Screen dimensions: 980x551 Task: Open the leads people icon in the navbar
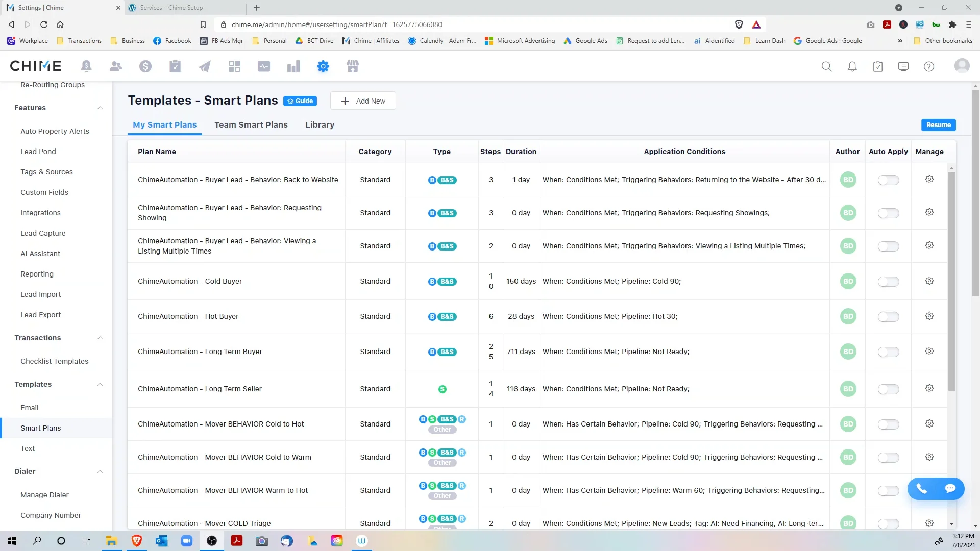coord(116,66)
